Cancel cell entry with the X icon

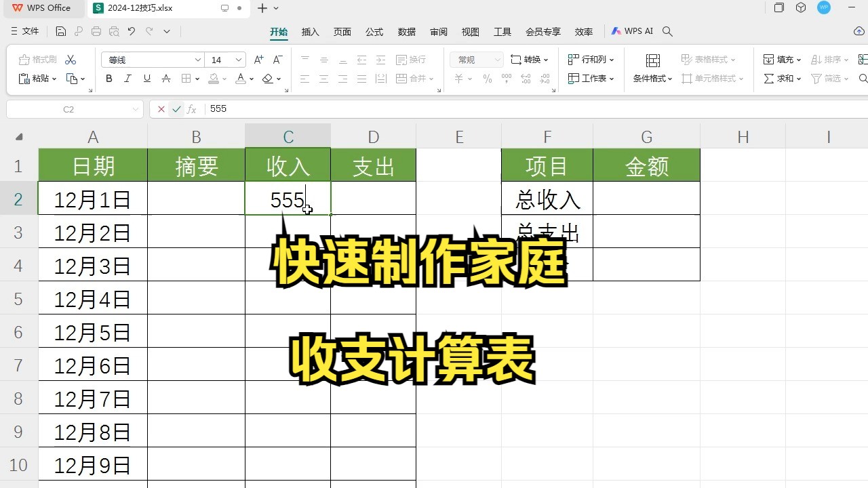160,108
